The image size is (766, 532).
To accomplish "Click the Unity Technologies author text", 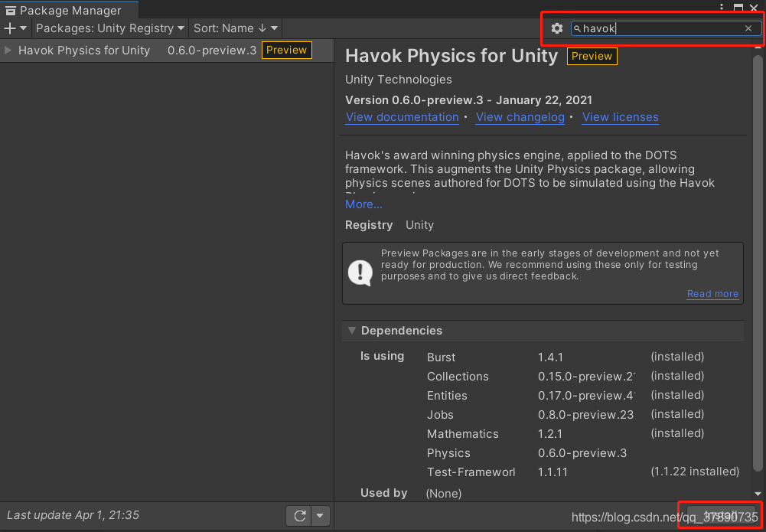I will point(398,79).
